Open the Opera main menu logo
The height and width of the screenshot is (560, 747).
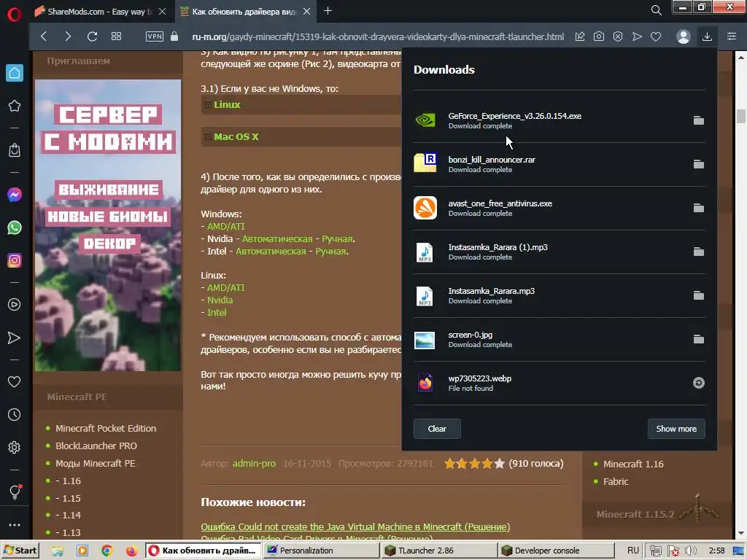coord(15,15)
